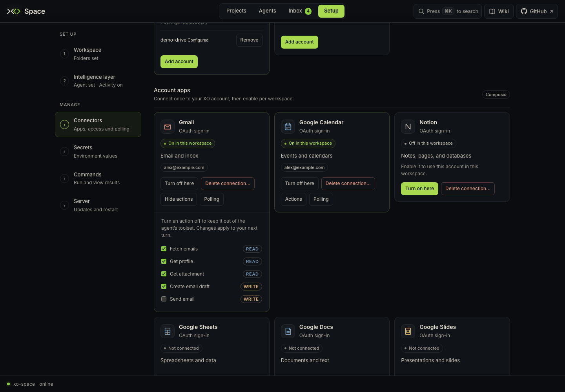This screenshot has width=565, height=392.
Task: Open Gmail Polling settings
Action: click(x=212, y=199)
